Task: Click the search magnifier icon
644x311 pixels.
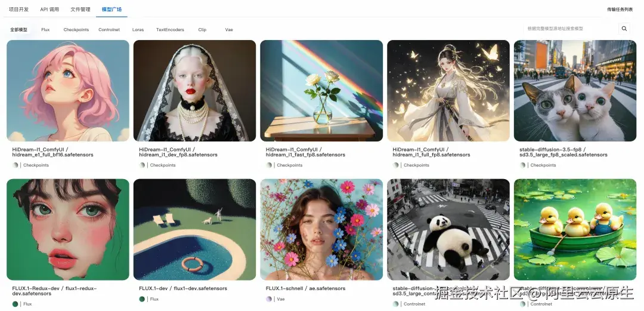Action: click(624, 29)
